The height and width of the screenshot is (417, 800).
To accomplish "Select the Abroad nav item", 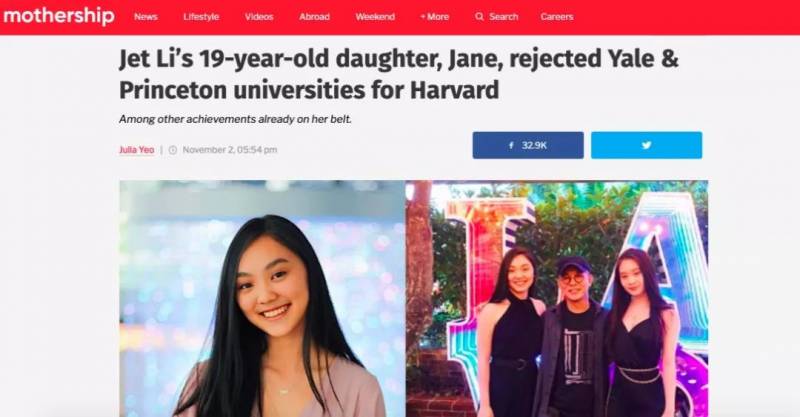I will pos(314,17).
